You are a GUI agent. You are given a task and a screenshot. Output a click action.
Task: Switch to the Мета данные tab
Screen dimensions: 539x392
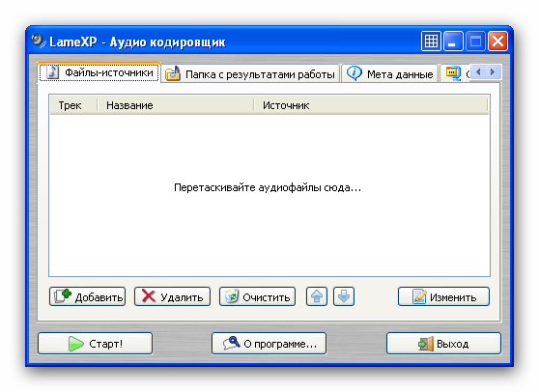(390, 74)
